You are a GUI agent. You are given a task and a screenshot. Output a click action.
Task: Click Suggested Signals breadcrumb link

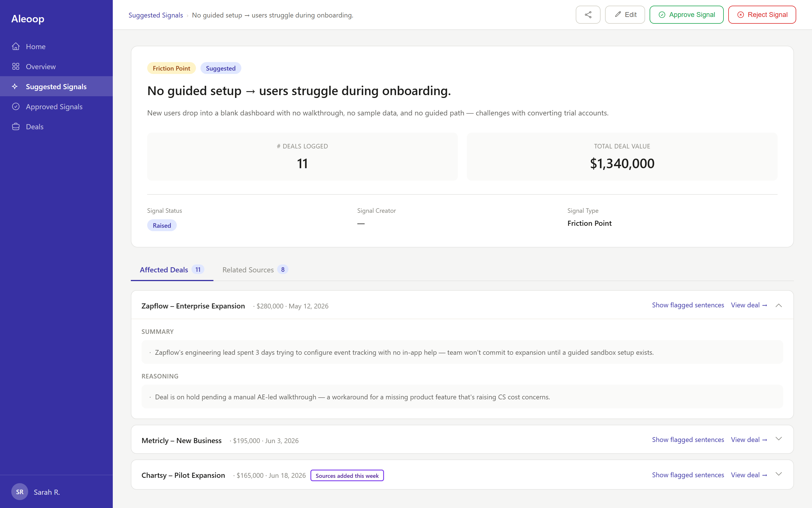[156, 15]
